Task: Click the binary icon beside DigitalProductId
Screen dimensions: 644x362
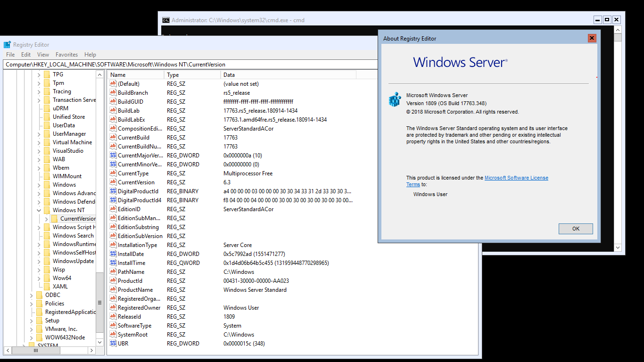Action: [113, 191]
